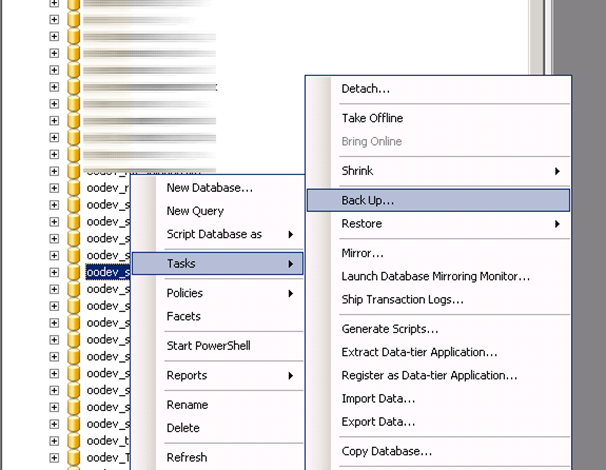This screenshot has height=470, width=606.
Task: Select Copy Database... task
Action: (x=438, y=451)
